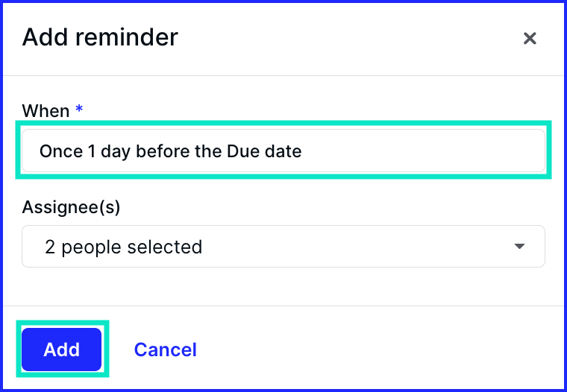Click the small caret in assignee field
This screenshot has width=567, height=392.
click(x=519, y=247)
